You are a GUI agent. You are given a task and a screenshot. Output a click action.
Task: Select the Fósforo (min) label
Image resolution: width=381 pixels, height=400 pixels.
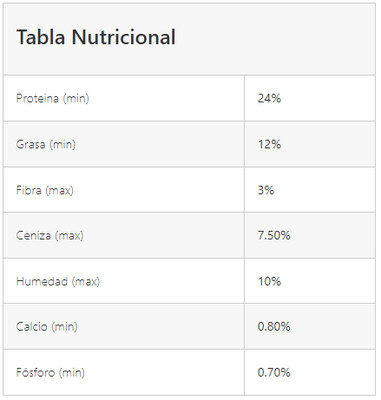[x=50, y=372]
